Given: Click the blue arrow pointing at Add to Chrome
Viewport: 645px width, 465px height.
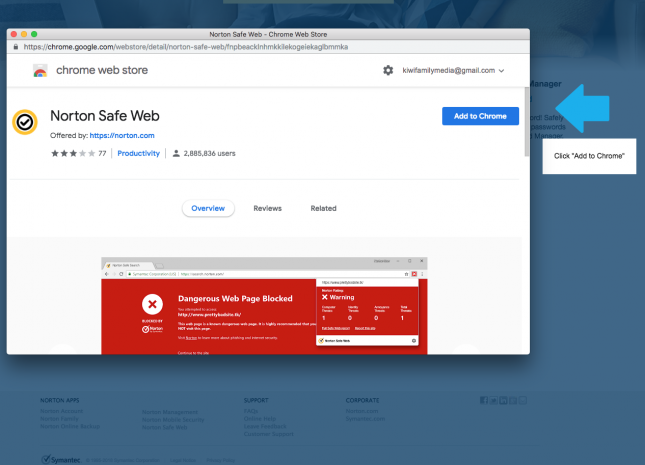Looking at the screenshot, I should pos(582,105).
